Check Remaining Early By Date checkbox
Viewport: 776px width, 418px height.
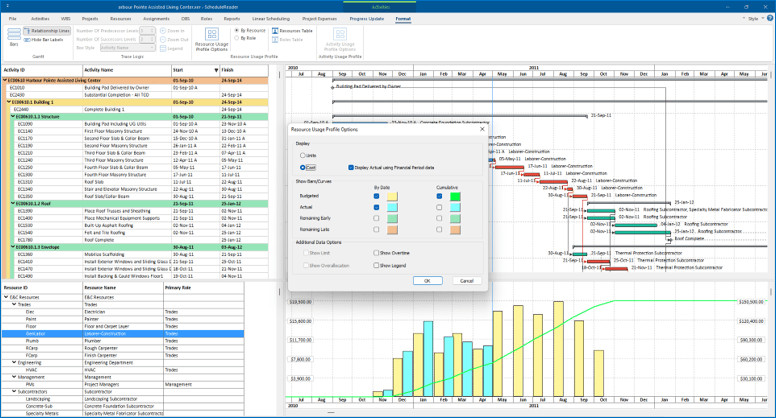[376, 218]
